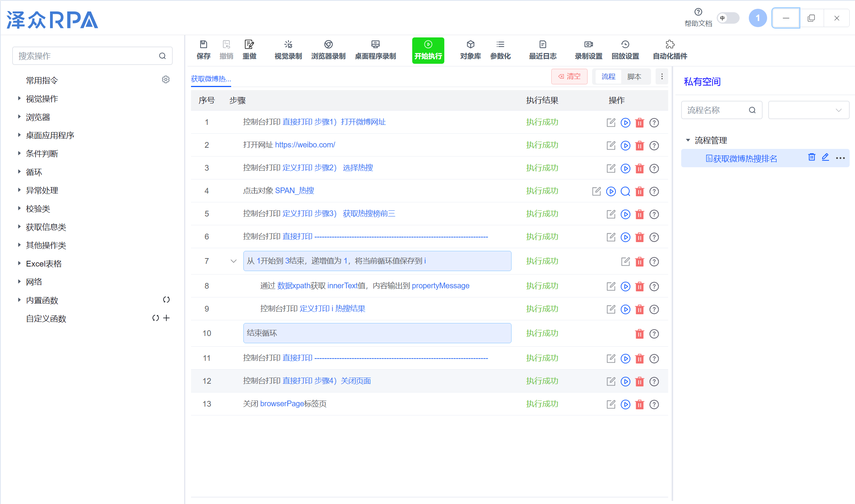Delete step 13 with its trash icon
This screenshot has height=504, width=855.
tap(640, 404)
